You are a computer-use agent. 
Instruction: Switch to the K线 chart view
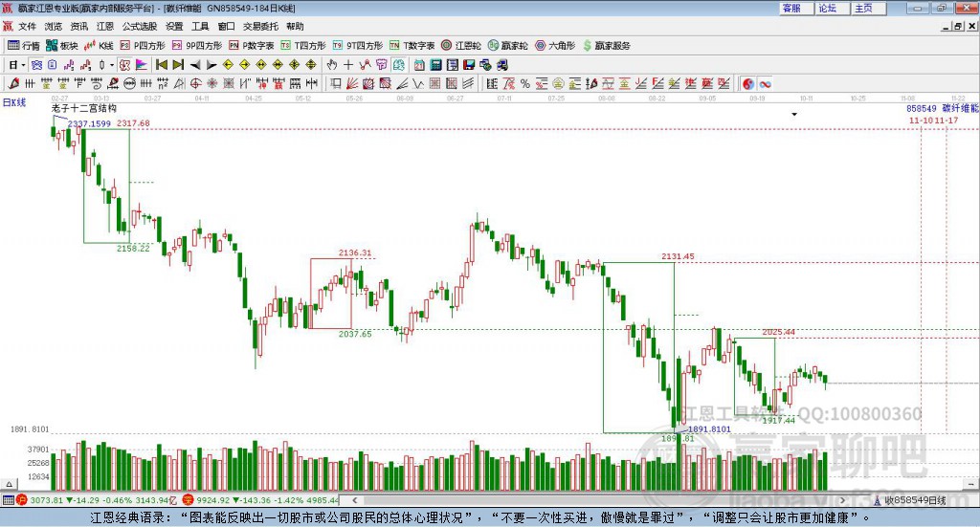click(x=99, y=46)
